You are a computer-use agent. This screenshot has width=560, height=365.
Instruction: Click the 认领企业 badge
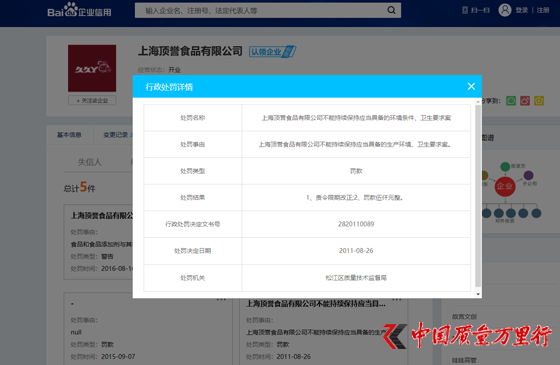[x=272, y=52]
